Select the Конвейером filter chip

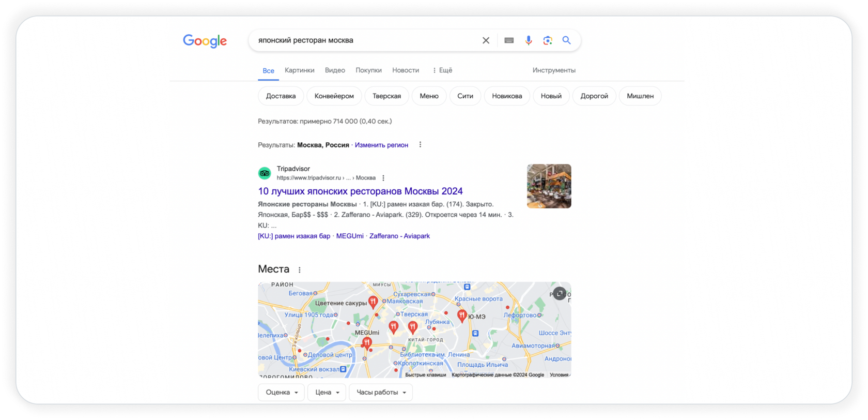tap(334, 96)
